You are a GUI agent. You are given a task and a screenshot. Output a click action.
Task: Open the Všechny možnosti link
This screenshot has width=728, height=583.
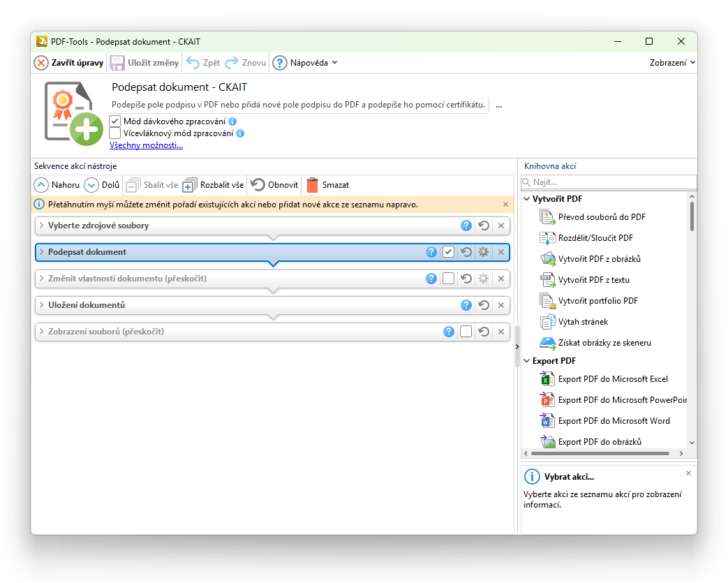coord(147,145)
